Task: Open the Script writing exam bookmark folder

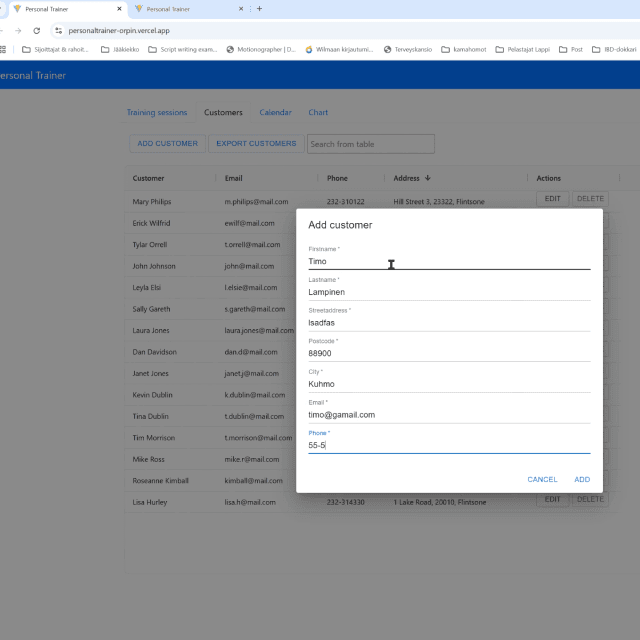Action: [x=182, y=49]
